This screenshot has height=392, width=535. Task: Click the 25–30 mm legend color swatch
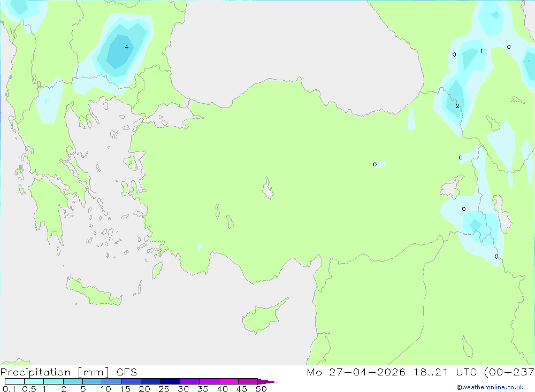click(x=170, y=381)
